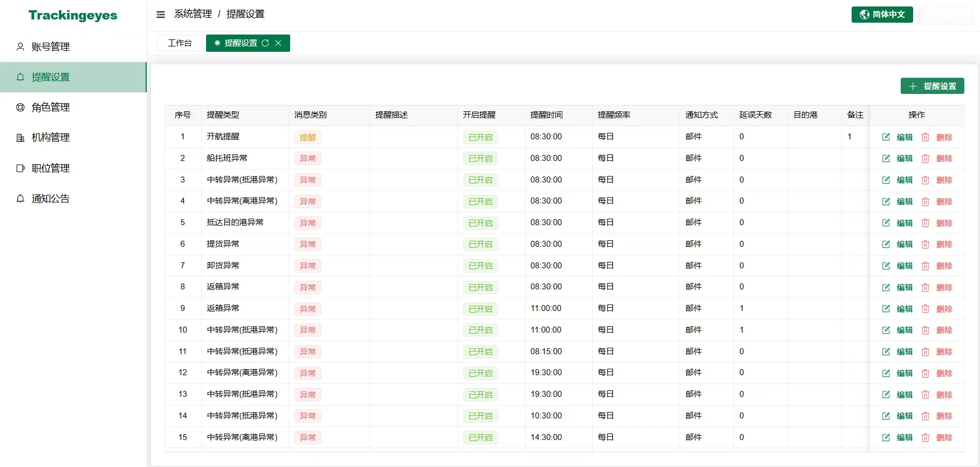Click the bell icon beside 通知公告
Image resolution: width=980 pixels, height=467 pixels.
(20, 199)
